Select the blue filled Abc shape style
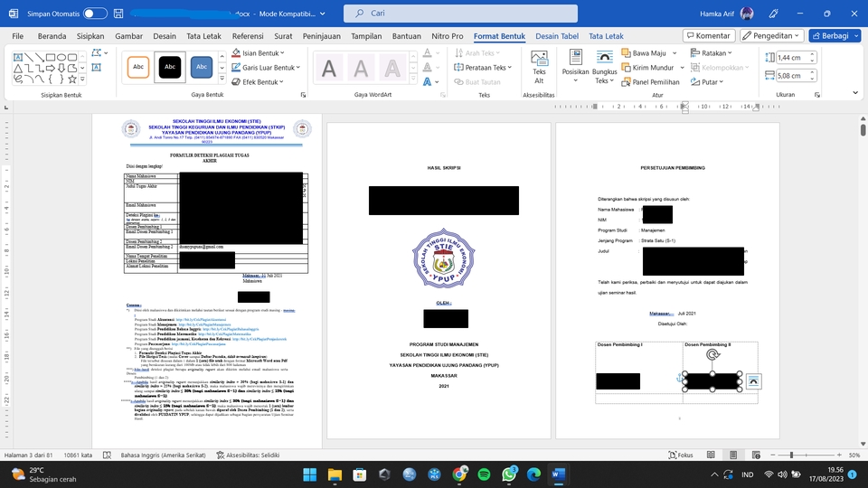Image resolution: width=868 pixels, height=488 pixels. click(202, 67)
